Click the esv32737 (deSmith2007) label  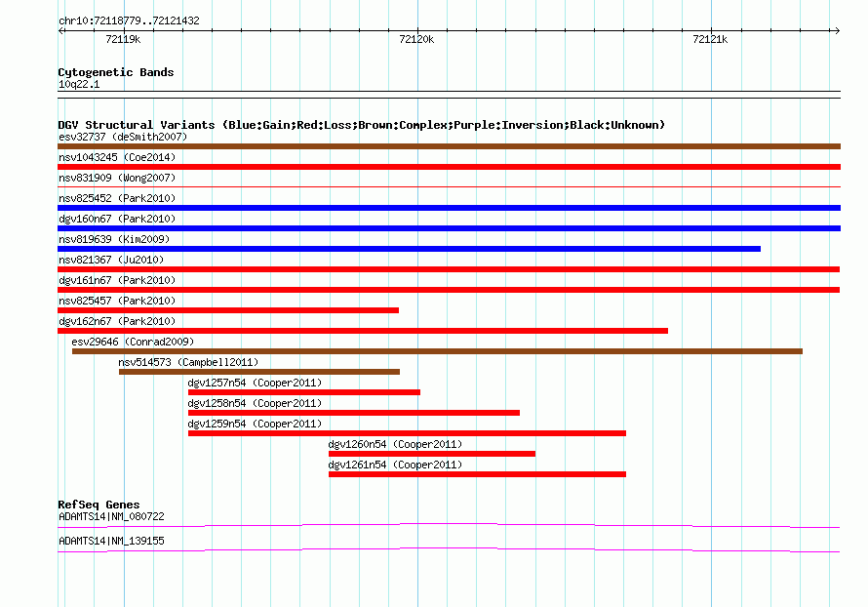[123, 137]
